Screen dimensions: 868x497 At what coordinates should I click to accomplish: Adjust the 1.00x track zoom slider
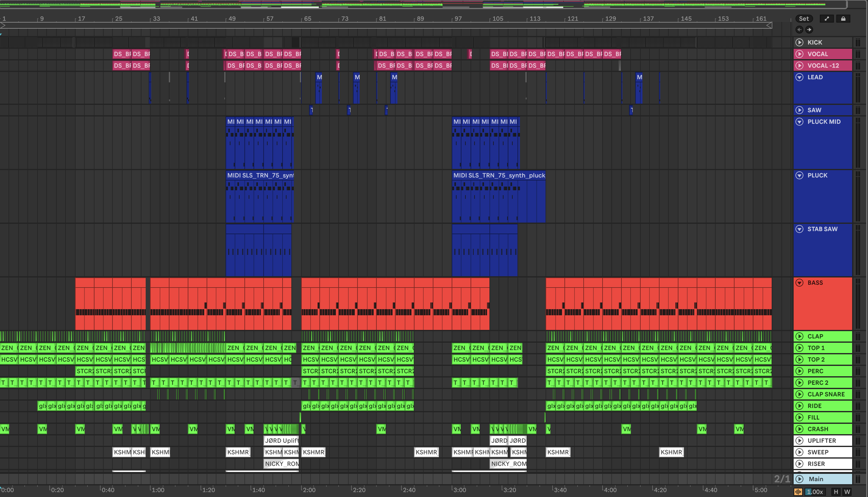coord(814,492)
